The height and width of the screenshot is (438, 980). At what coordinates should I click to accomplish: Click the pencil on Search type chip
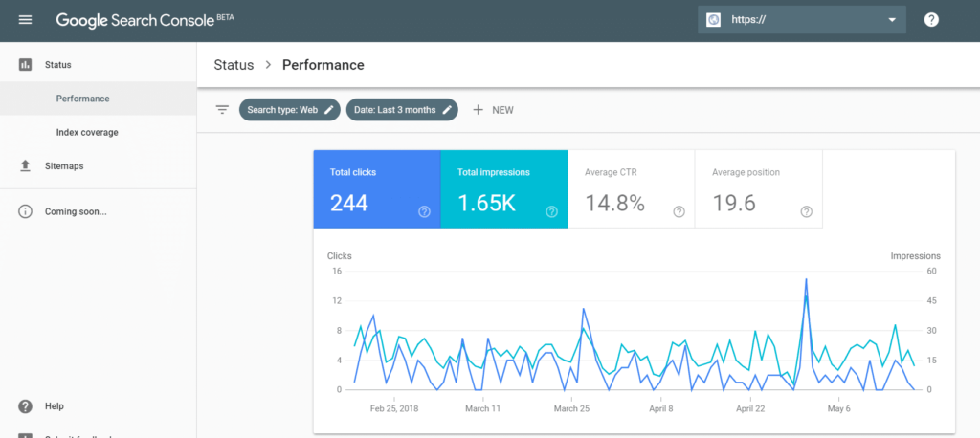[329, 110]
